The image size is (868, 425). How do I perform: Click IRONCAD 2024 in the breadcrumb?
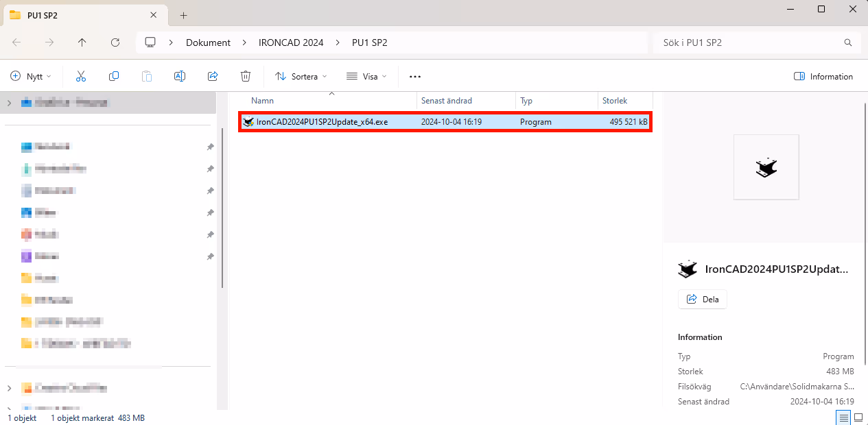[x=291, y=42]
